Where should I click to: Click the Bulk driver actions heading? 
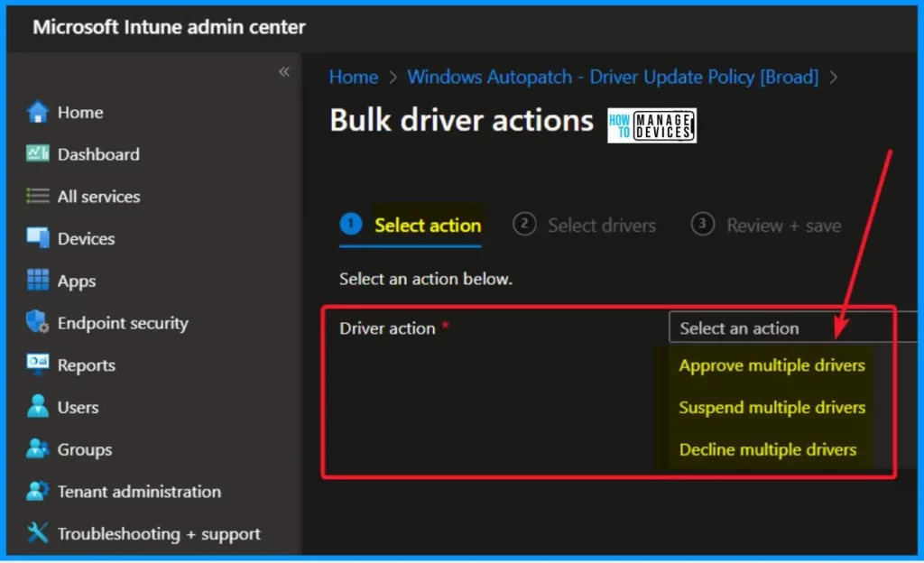[x=461, y=120]
